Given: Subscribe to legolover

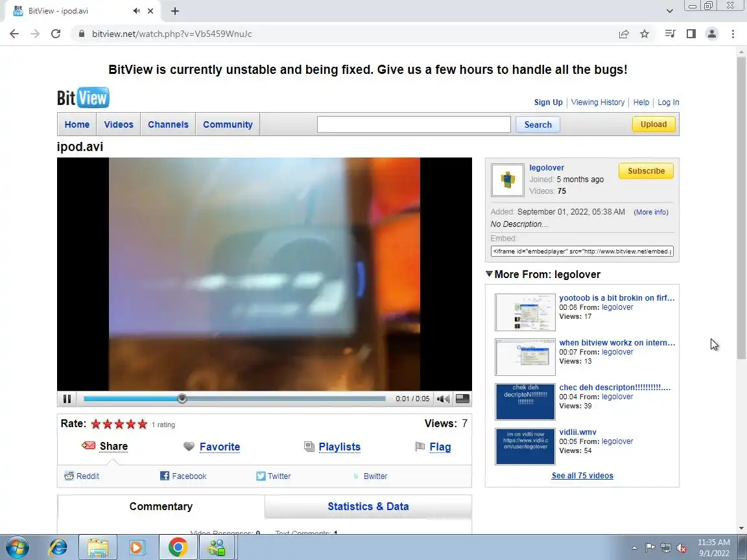Looking at the screenshot, I should (x=646, y=171).
